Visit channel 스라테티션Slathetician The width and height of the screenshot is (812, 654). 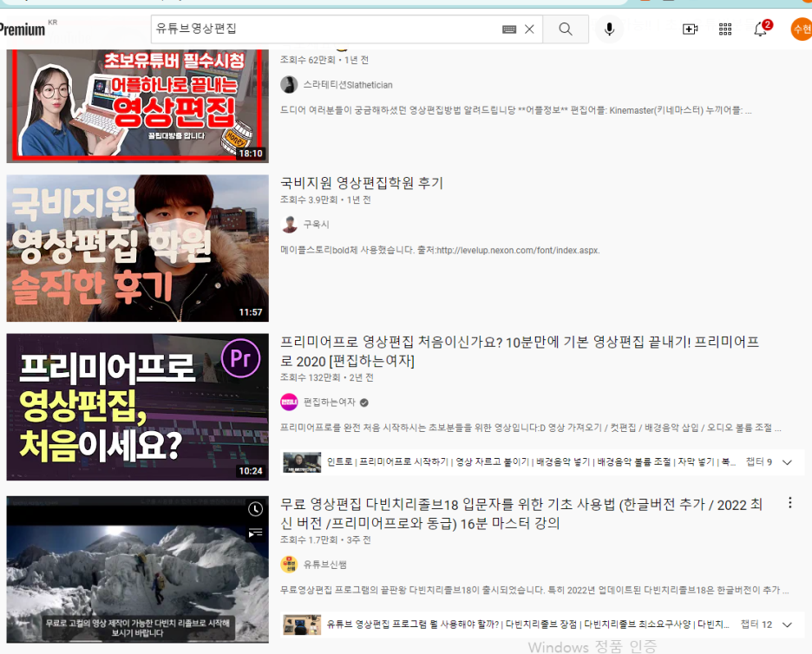tap(348, 85)
